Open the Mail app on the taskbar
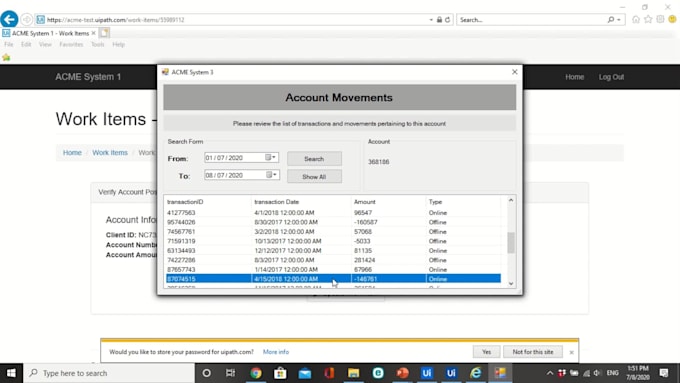The image size is (680, 383). [305, 373]
